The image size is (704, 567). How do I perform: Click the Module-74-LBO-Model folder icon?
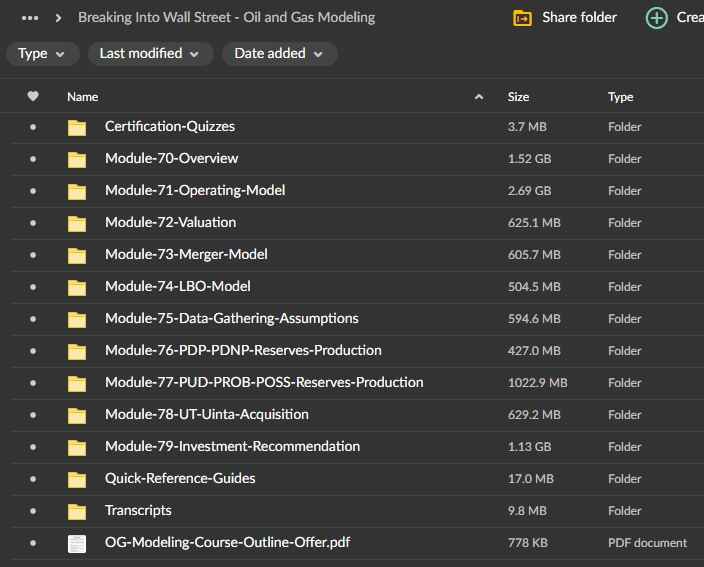tap(77, 287)
